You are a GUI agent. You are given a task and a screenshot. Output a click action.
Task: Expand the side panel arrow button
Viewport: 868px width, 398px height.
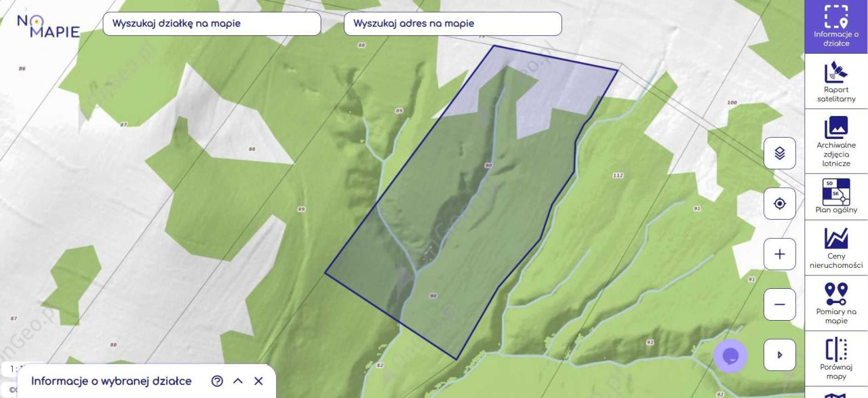(x=780, y=355)
